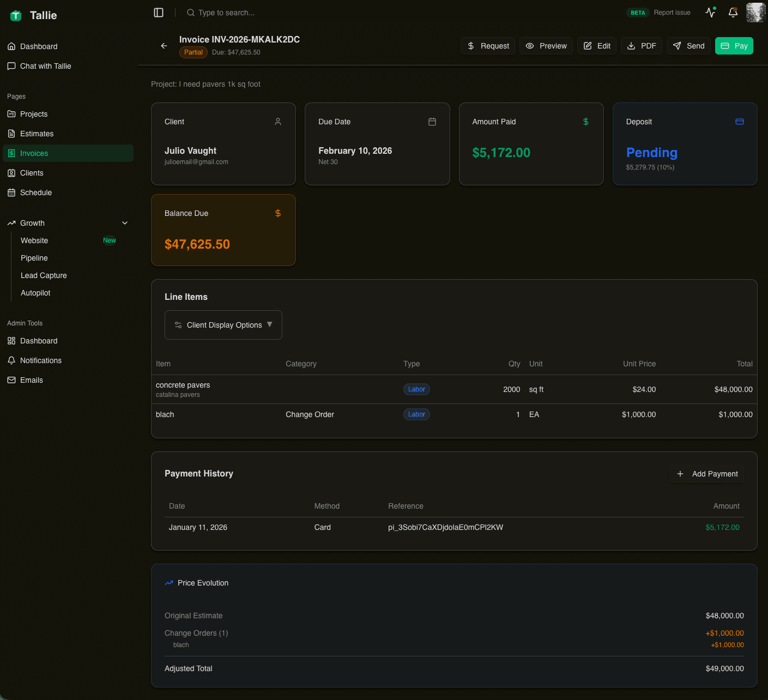Open the Client Display Options dropdown

[x=223, y=324]
